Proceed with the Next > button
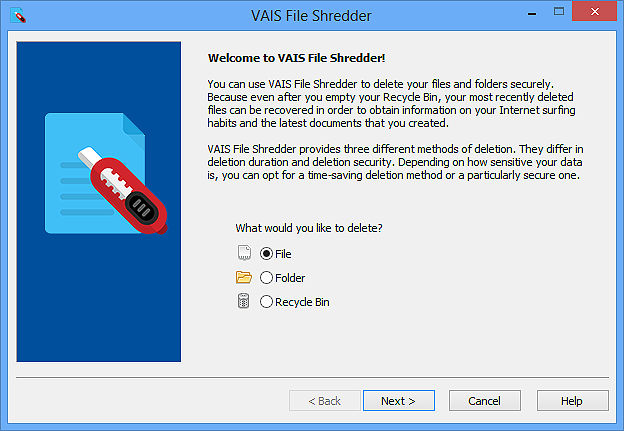This screenshot has height=431, width=624. pos(398,400)
